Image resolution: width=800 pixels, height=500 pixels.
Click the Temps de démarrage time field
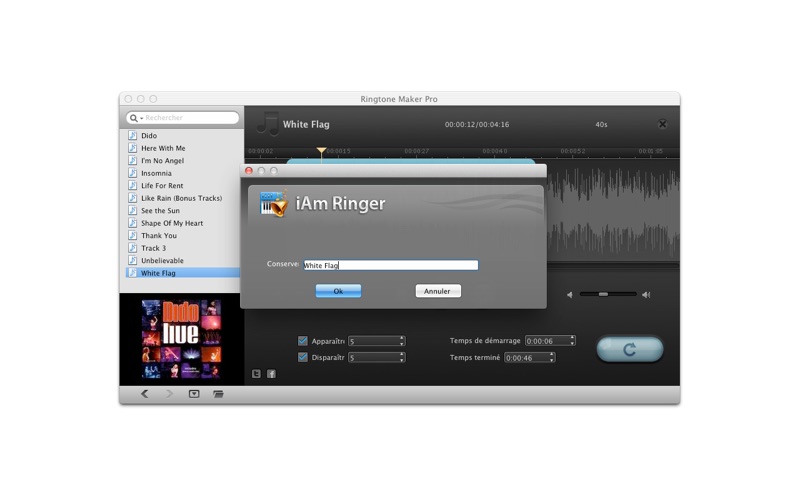(547, 341)
